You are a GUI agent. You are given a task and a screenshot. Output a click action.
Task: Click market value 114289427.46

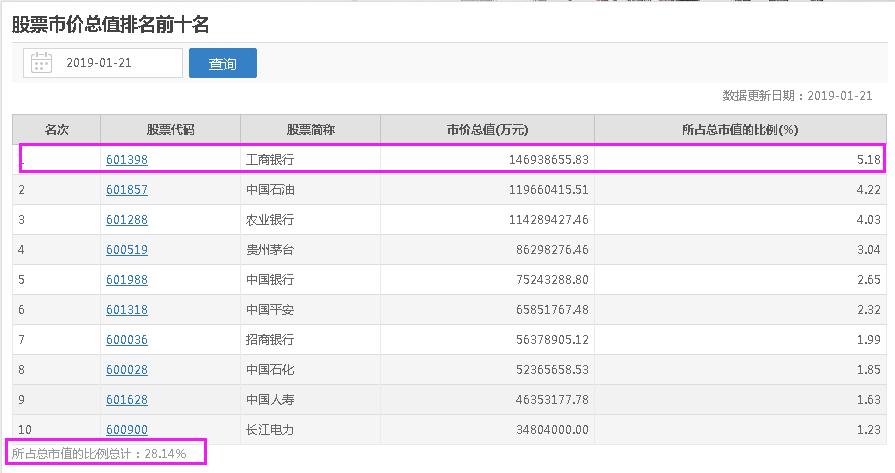[x=549, y=220]
